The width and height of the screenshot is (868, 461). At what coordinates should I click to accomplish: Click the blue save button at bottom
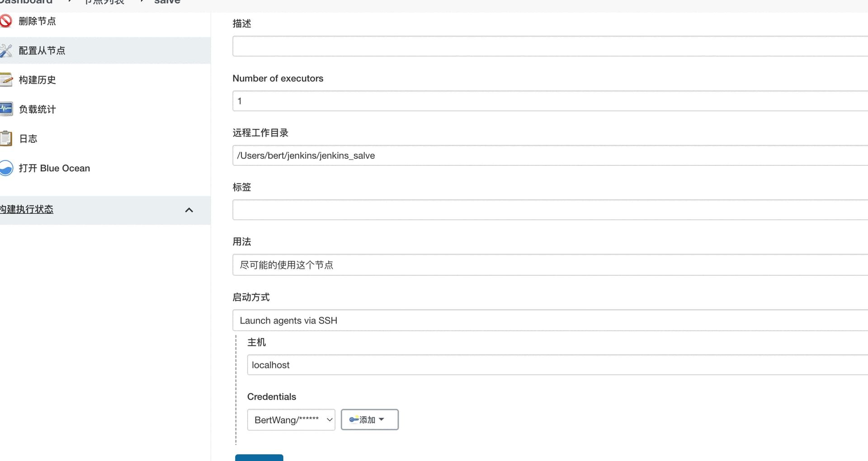point(259,457)
